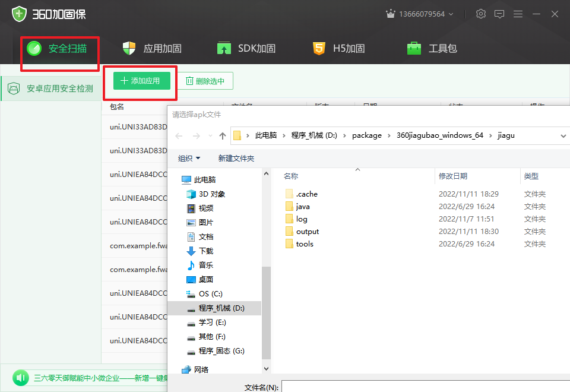Expand the address bar dropdown arrow
Screen dimensions: 570x392
562,135
